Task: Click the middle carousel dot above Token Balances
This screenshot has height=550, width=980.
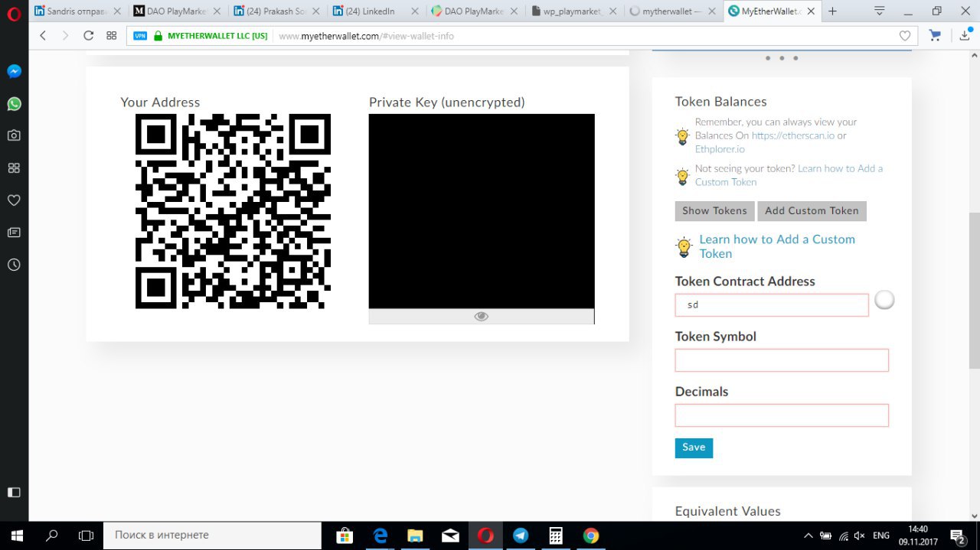Action: (x=782, y=58)
